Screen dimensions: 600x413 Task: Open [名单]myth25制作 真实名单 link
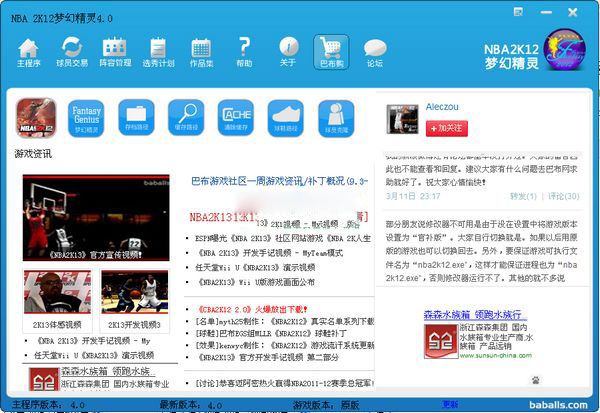point(285,321)
